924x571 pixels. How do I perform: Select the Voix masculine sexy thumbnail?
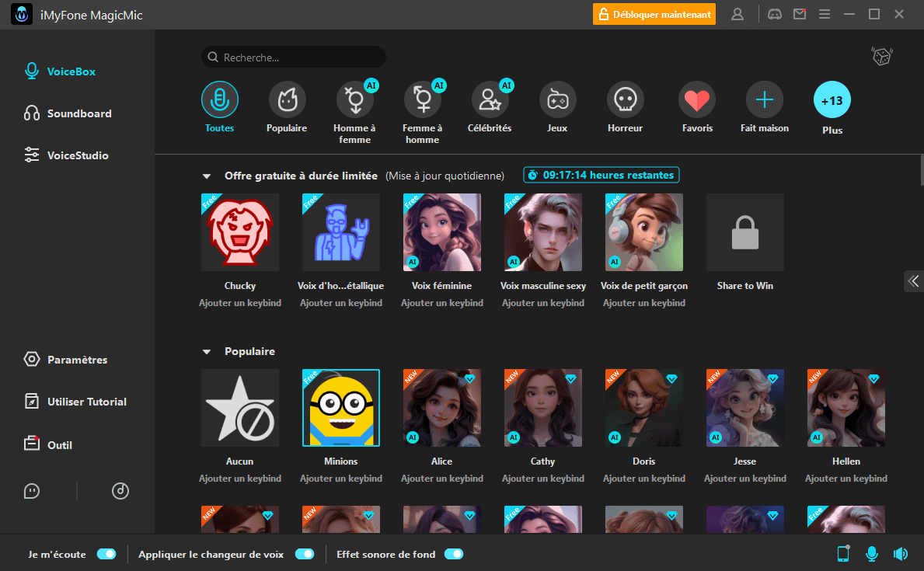pos(543,232)
